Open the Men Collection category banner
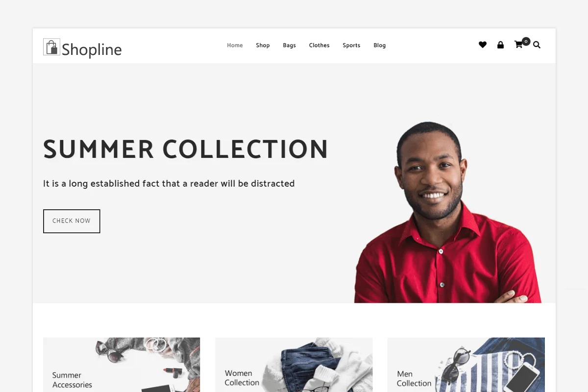Image resolution: width=588 pixels, height=392 pixels. tap(466, 365)
